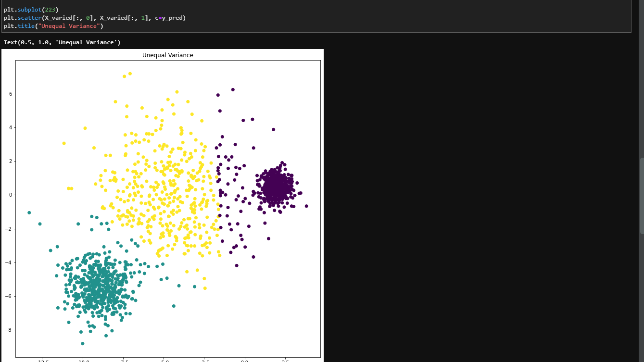The height and width of the screenshot is (362, 644).
Task: Click the y-axis tick label 0
Action: pos(10,195)
